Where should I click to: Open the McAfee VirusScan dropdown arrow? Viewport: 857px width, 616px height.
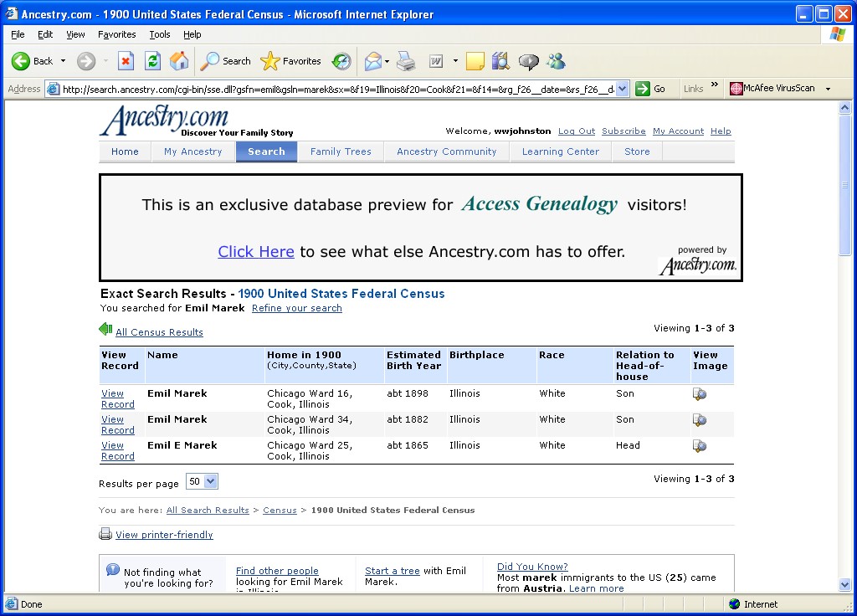click(828, 89)
